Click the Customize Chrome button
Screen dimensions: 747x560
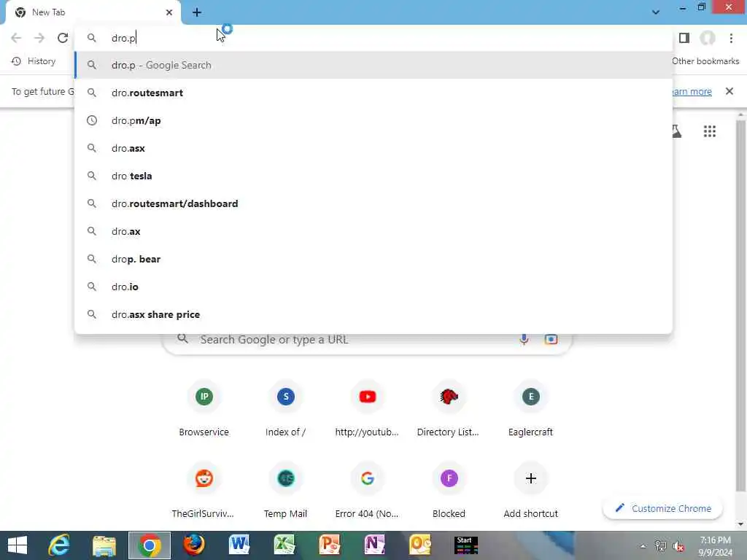pyautogui.click(x=662, y=508)
